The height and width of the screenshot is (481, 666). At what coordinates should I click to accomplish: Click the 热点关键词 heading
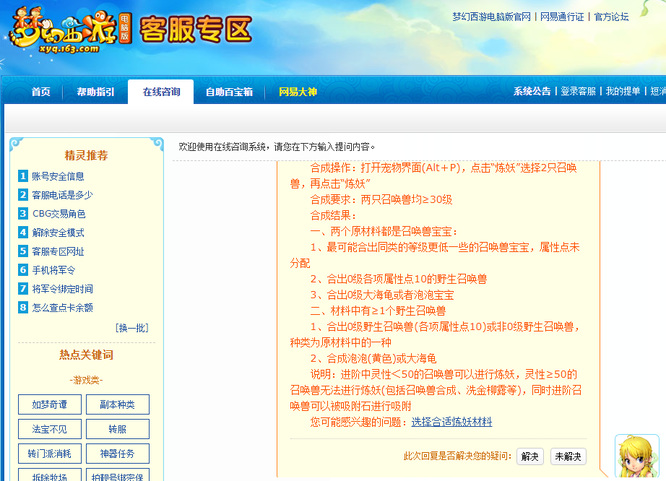click(x=86, y=355)
